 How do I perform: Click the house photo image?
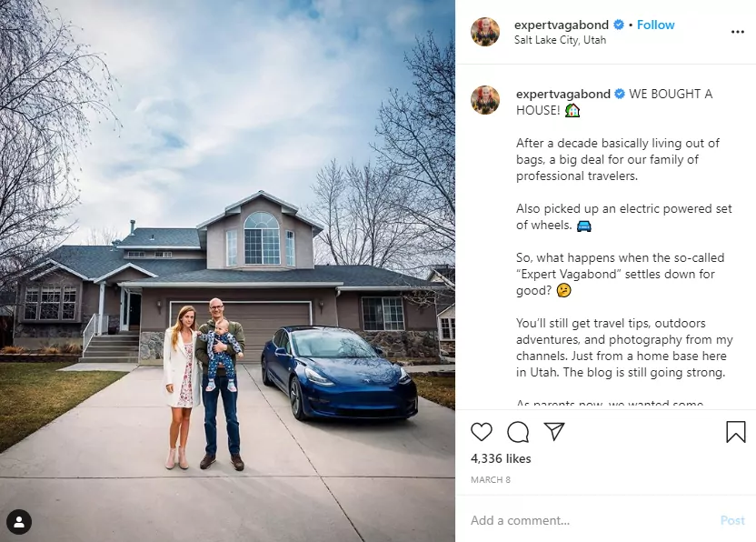pos(227,271)
